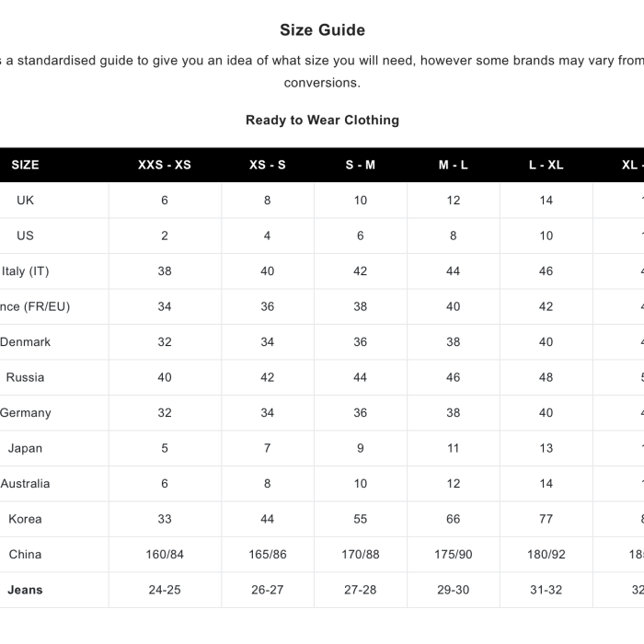Select the L - XL column header
This screenshot has height=644, width=644.
[x=546, y=165]
